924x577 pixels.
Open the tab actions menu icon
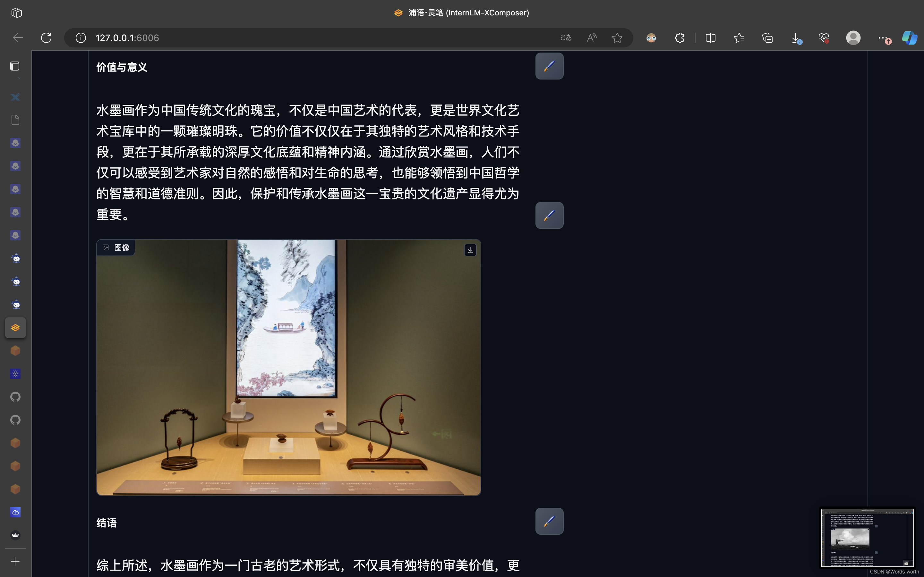point(16,13)
